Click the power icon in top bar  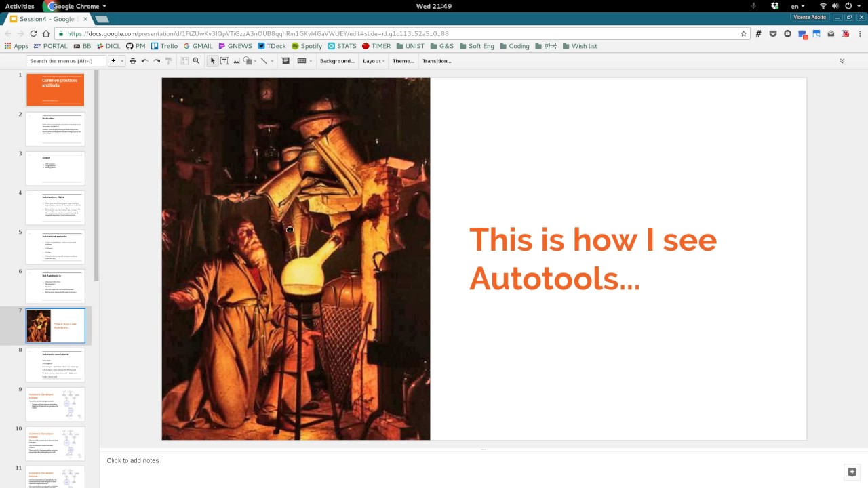(x=848, y=6)
